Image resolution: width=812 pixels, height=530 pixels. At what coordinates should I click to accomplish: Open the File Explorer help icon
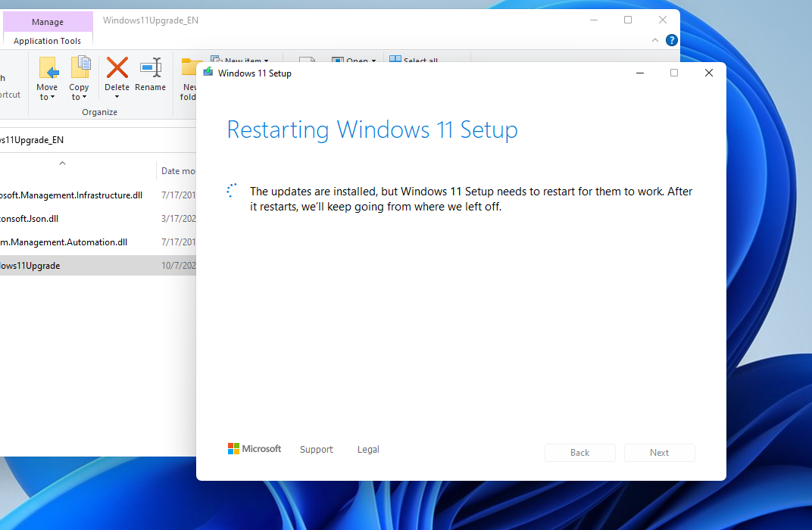672,40
